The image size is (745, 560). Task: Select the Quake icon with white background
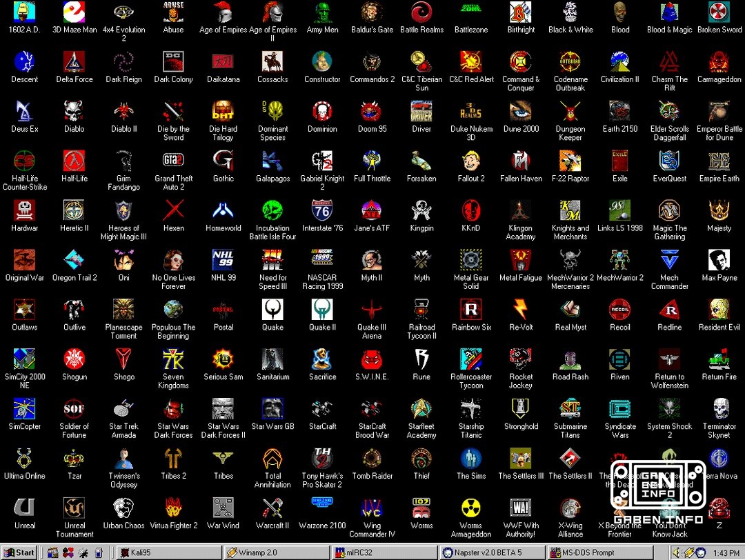tap(272, 310)
